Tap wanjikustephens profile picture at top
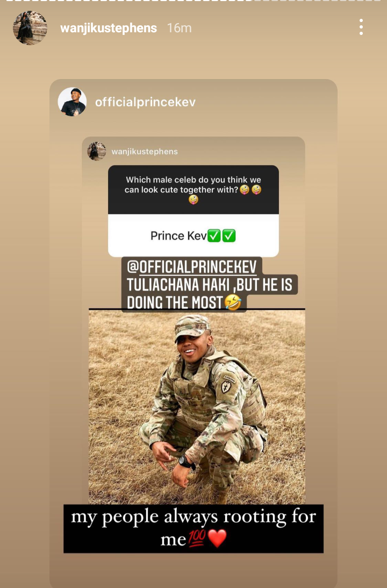 (x=30, y=28)
